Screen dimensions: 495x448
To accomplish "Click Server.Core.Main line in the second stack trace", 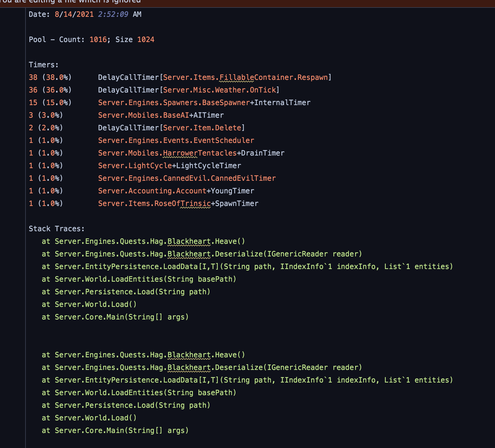I will pos(115,431).
